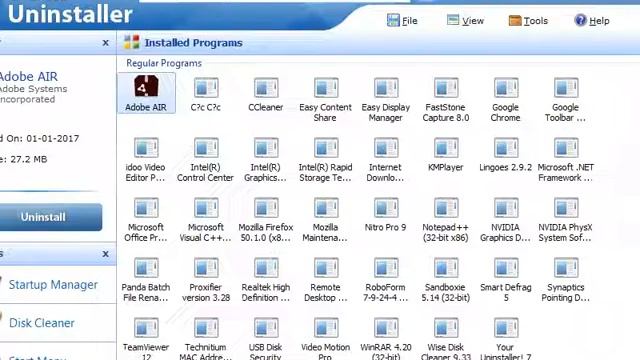Select the Remote Desktop program icon
640x360 pixels.
326,267
